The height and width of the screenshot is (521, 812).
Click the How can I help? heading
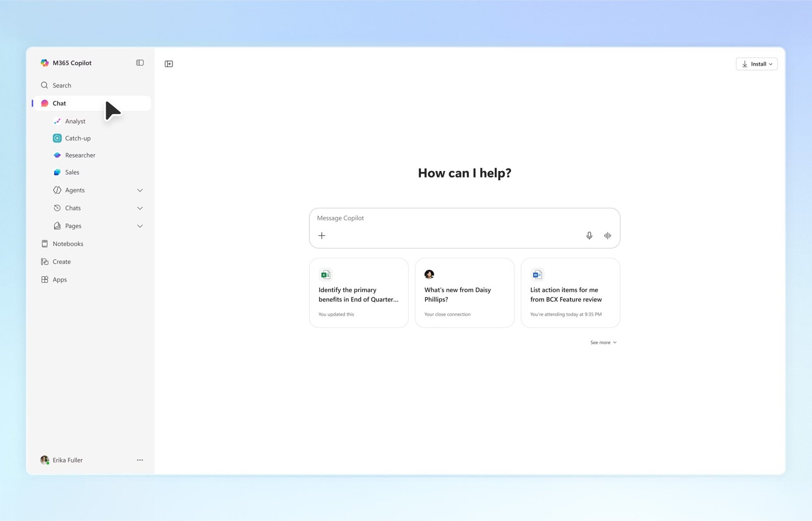point(464,173)
